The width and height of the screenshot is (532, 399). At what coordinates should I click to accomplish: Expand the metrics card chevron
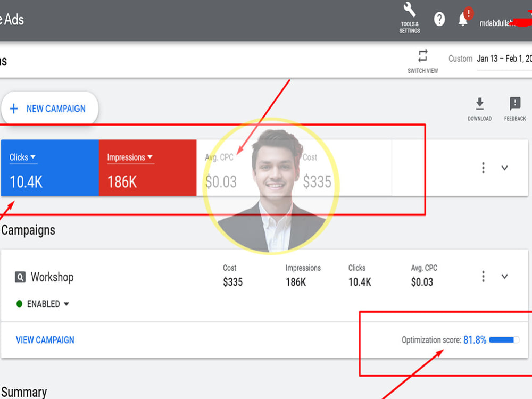coord(504,168)
